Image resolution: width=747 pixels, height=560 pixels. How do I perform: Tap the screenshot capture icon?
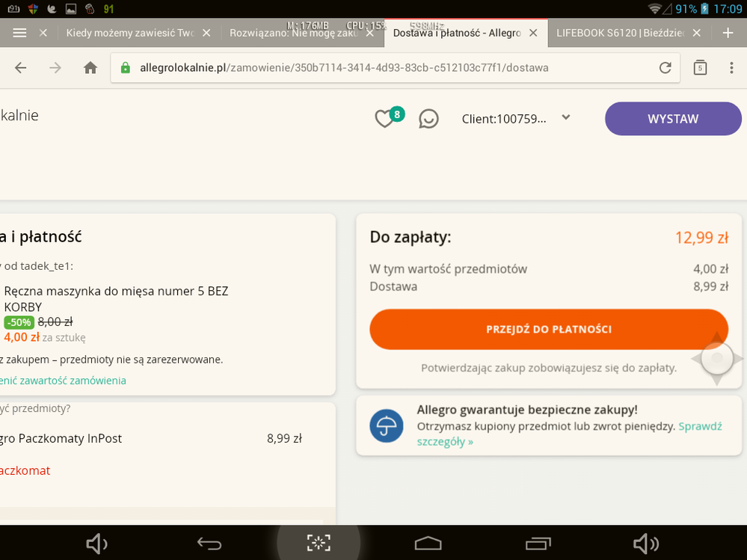click(319, 543)
